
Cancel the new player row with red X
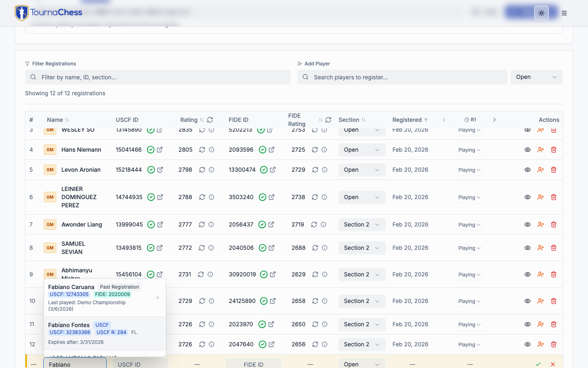coord(553,364)
